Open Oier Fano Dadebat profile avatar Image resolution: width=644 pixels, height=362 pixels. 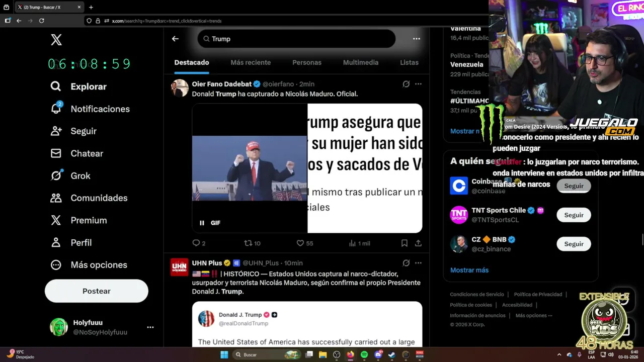(x=180, y=88)
